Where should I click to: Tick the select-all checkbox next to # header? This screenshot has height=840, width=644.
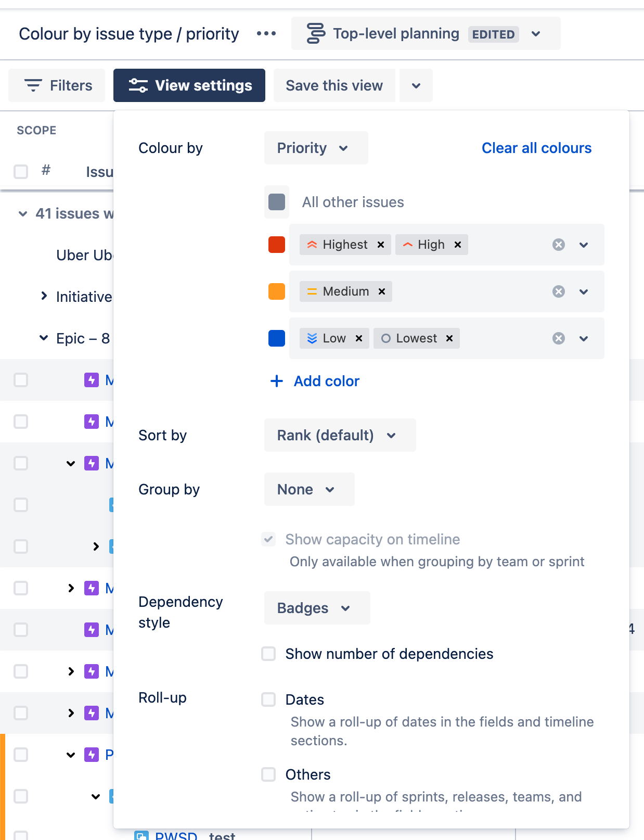(x=21, y=172)
